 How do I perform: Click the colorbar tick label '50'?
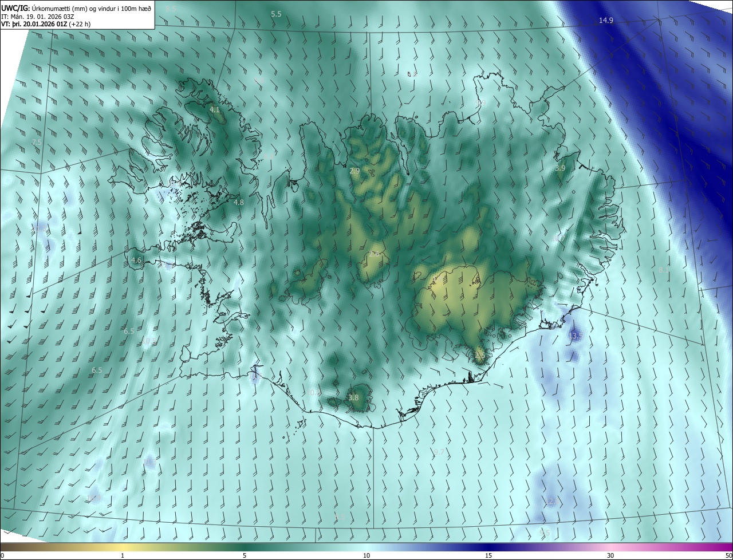point(728,556)
